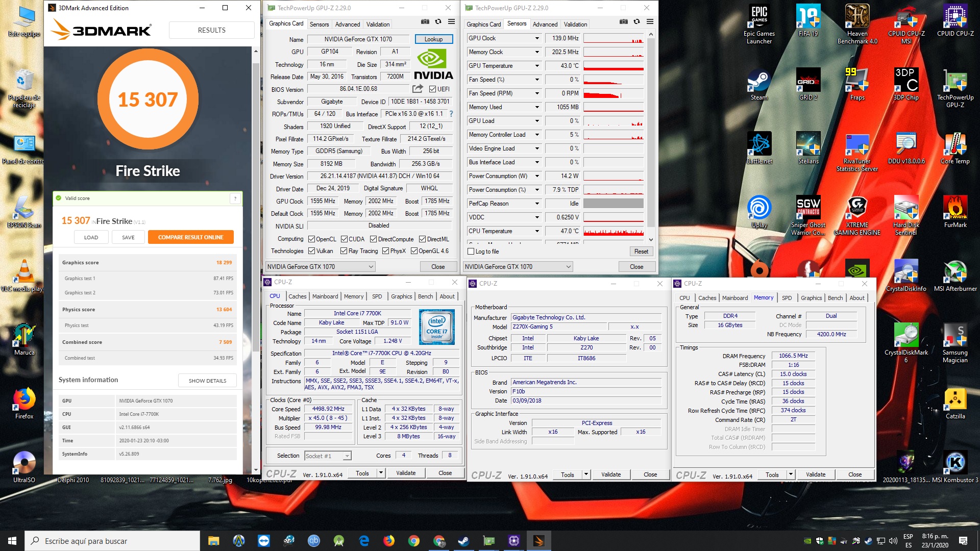Toggle Vulkan checkbox
This screenshot has width=980, height=551.
tap(311, 251)
